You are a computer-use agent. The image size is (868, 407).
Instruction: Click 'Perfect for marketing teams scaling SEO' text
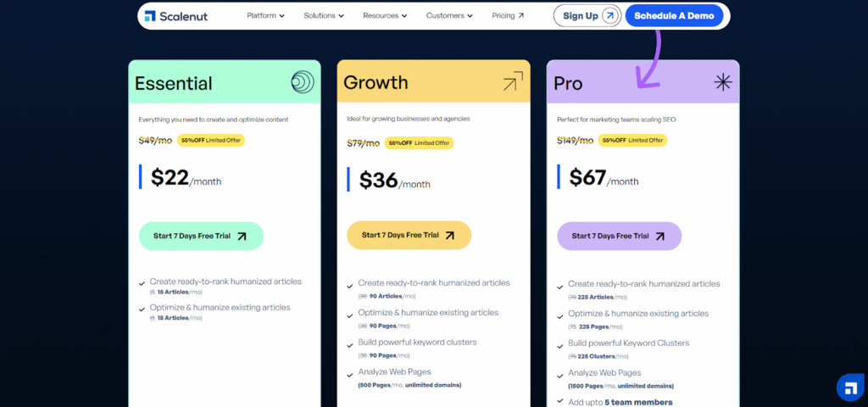[616, 120]
